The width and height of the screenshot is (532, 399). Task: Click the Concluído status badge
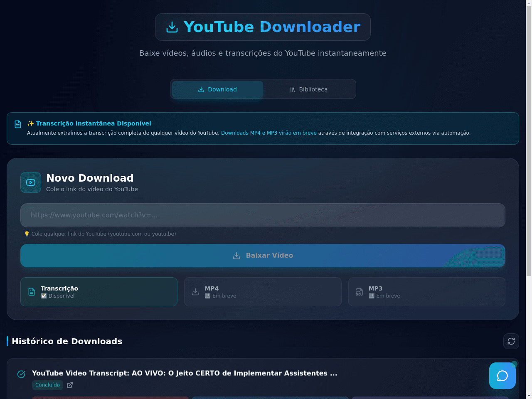pos(47,385)
